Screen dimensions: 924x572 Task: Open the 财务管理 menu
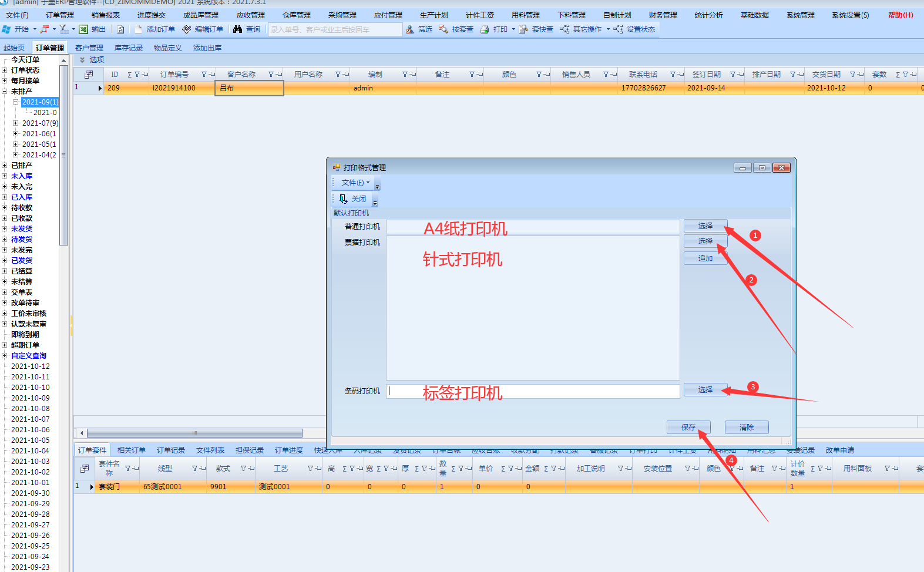663,15
